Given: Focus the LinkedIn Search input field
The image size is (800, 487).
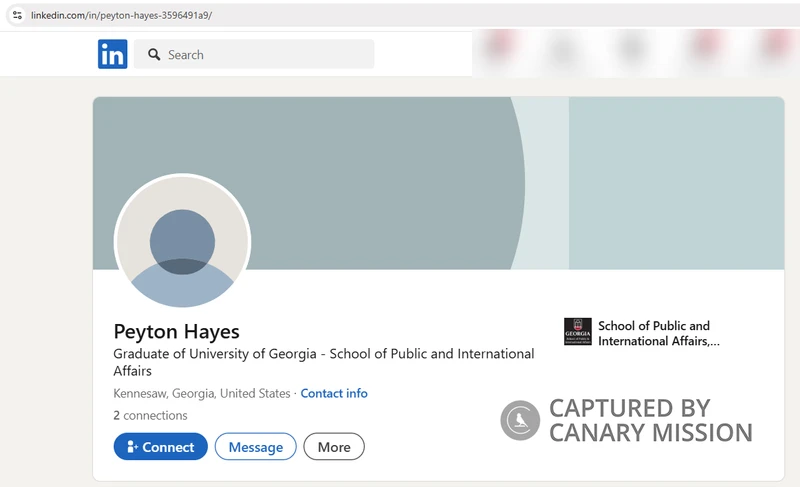Looking at the screenshot, I should click(x=254, y=54).
